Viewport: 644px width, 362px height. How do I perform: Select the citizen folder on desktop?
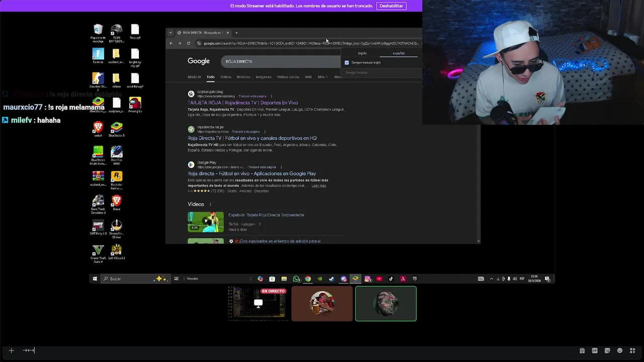117,80
